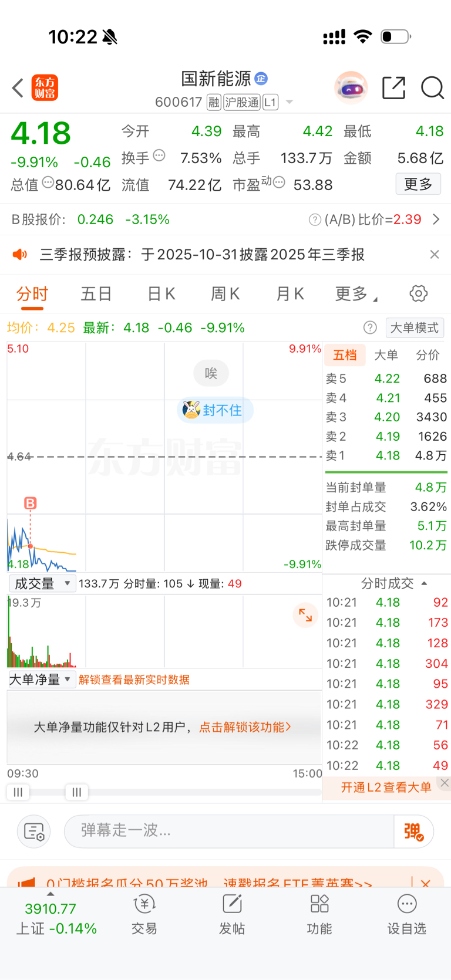451x980 pixels.
Task: Open the 成交量 indicator dropdown
Action: click(x=42, y=583)
